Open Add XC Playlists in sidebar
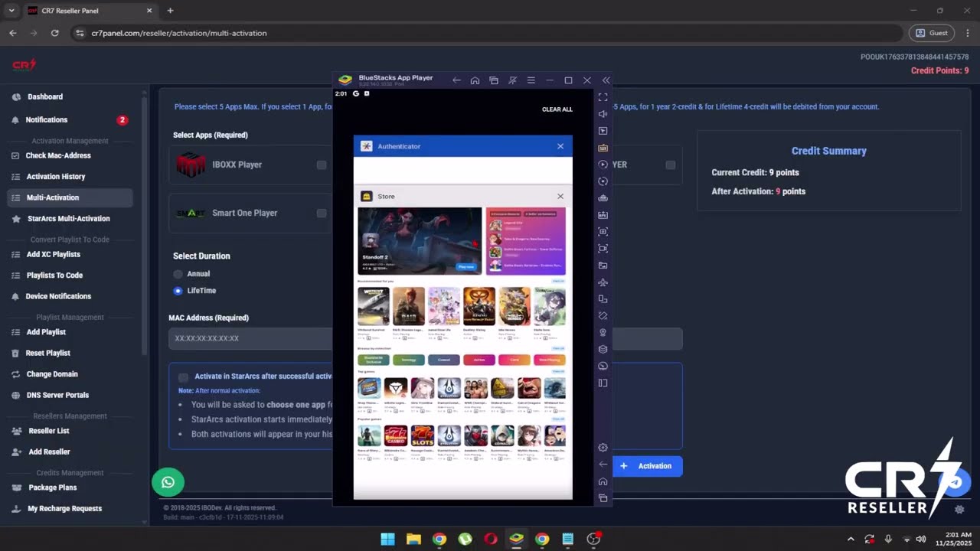This screenshot has width=980, height=551. tap(53, 254)
